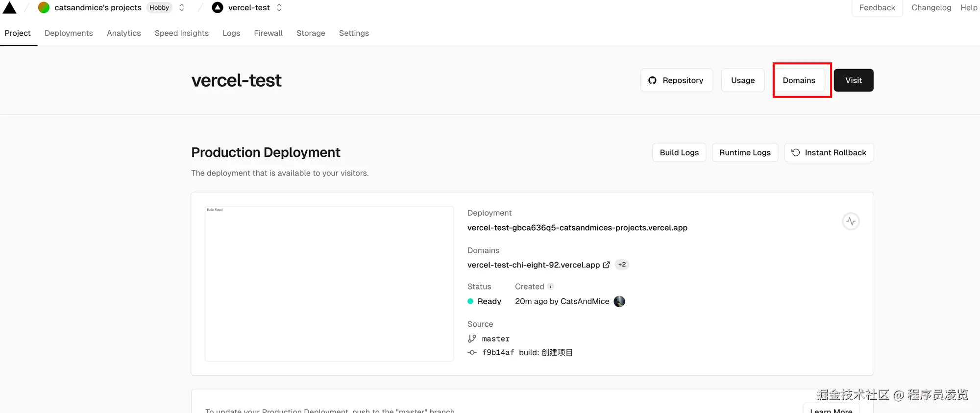Open external link icon next to domain
The height and width of the screenshot is (413, 980).
606,265
